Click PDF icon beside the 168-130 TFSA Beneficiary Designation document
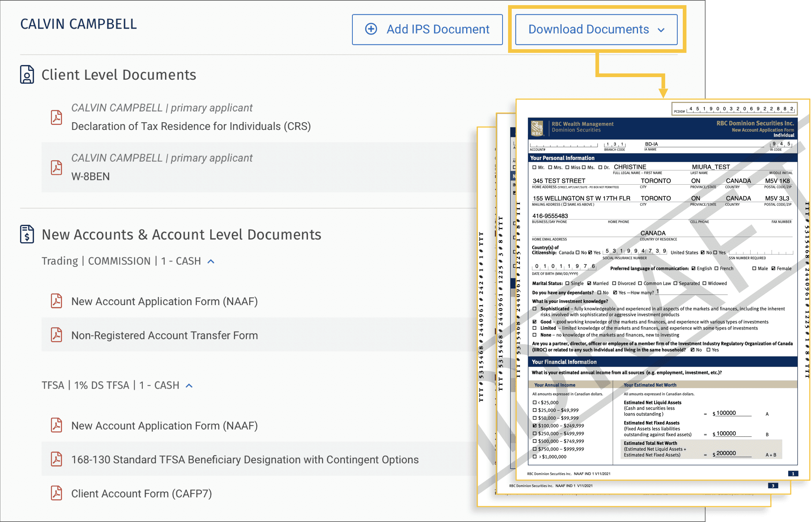 pos(56,459)
